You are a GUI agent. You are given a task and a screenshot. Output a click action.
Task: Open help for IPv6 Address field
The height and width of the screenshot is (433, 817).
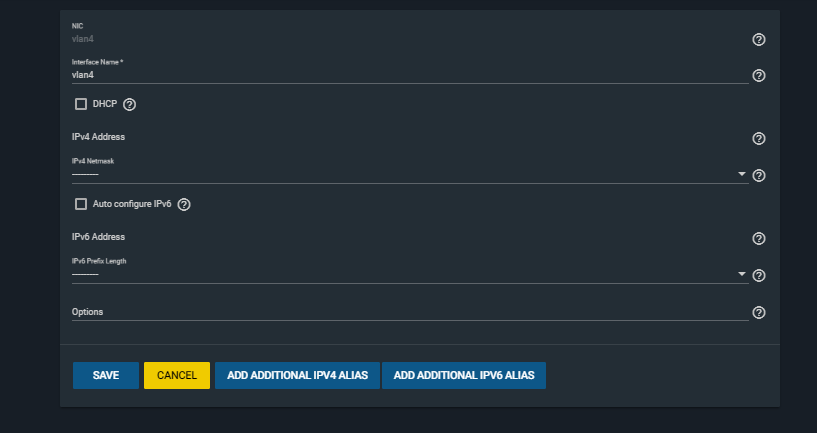758,239
